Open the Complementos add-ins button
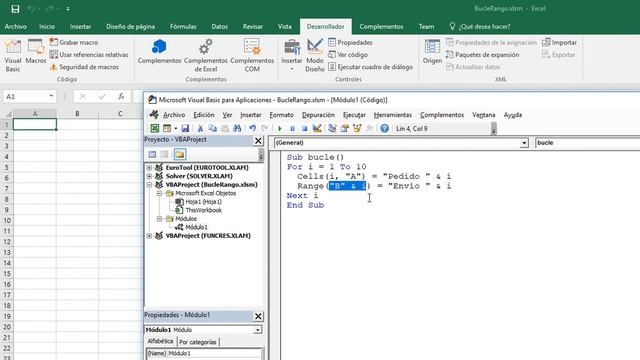 159,52
